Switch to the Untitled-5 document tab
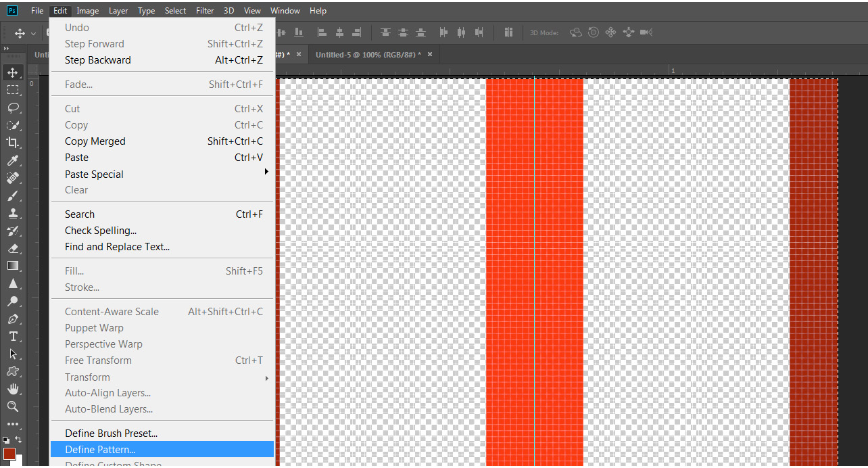 [x=368, y=54]
